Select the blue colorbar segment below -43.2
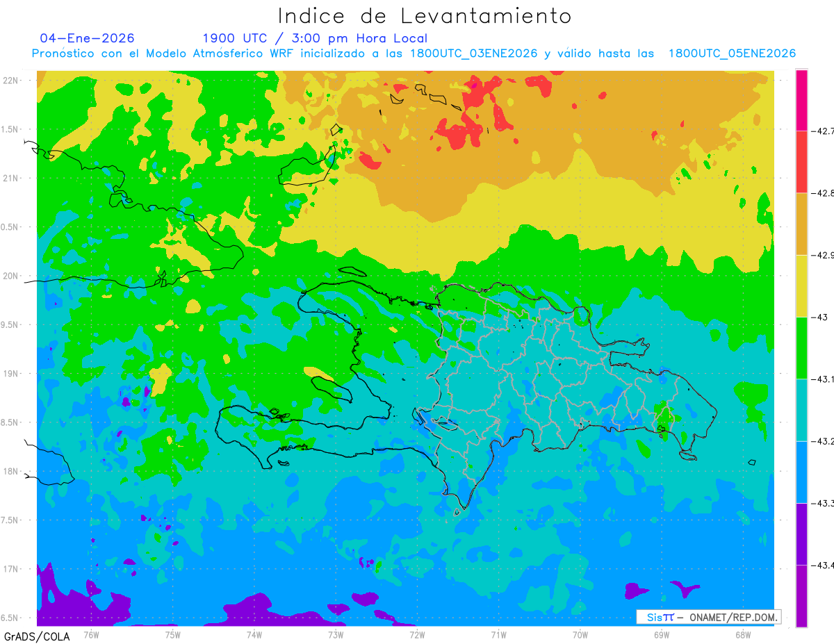834x644 pixels. point(801,472)
